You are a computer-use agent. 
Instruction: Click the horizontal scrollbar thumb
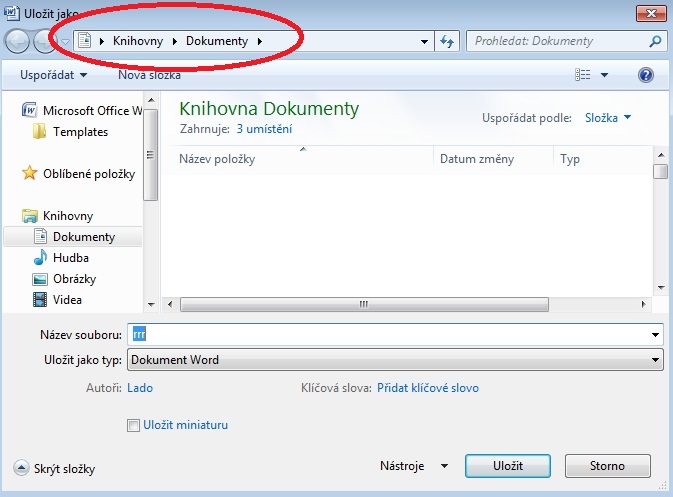point(364,304)
